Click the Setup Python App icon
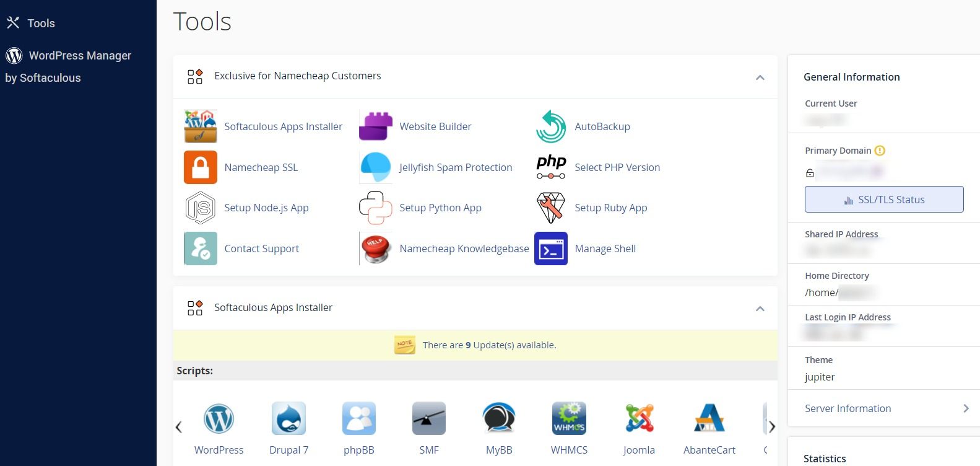 click(376, 208)
